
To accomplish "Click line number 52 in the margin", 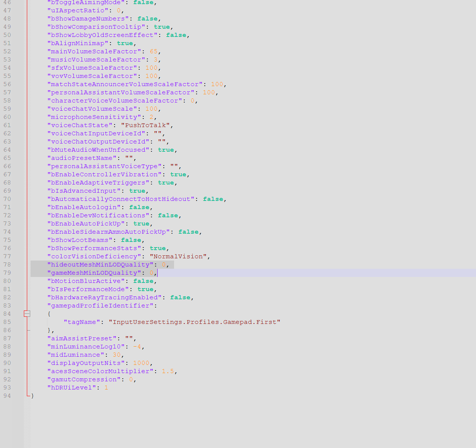I will pyautogui.click(x=7, y=51).
